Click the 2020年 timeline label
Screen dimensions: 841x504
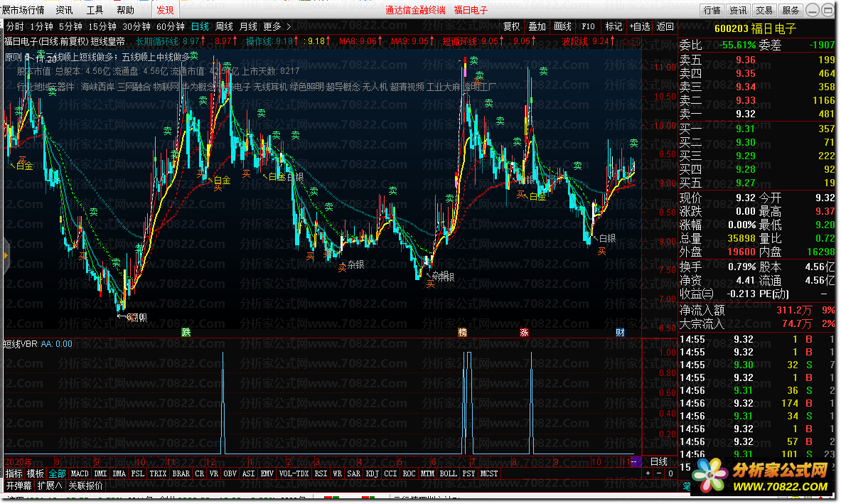tap(18, 461)
